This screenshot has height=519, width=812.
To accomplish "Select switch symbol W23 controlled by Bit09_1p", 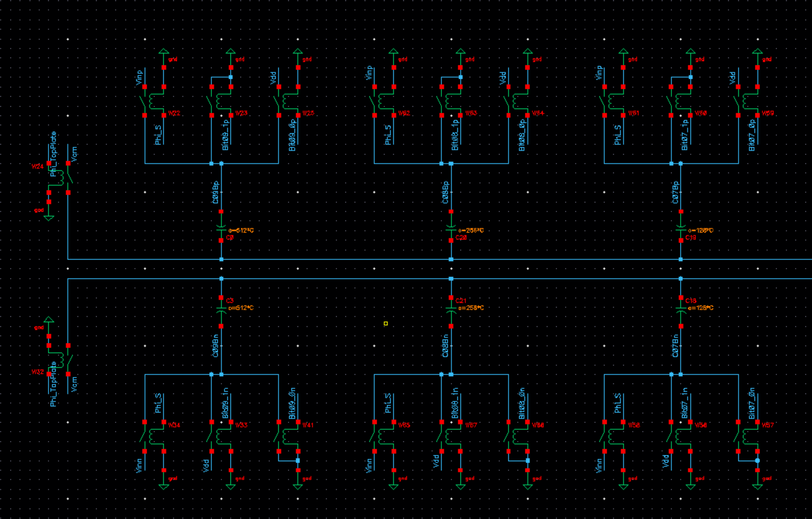I will (221, 101).
